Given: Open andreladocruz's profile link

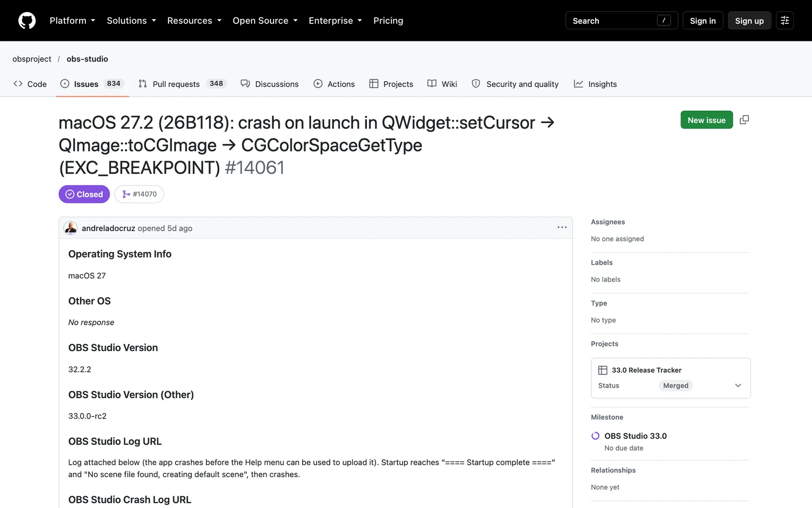Looking at the screenshot, I should click(108, 228).
